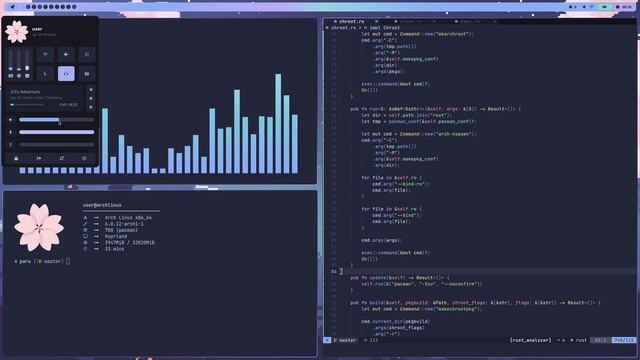
Task: Click the mode indicator in editor statusline
Action: point(327,340)
